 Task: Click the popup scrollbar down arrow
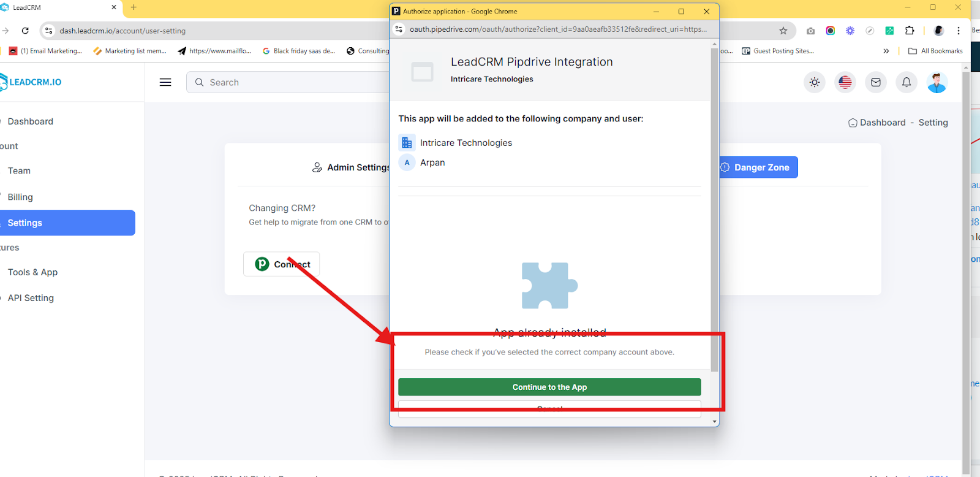tap(714, 422)
